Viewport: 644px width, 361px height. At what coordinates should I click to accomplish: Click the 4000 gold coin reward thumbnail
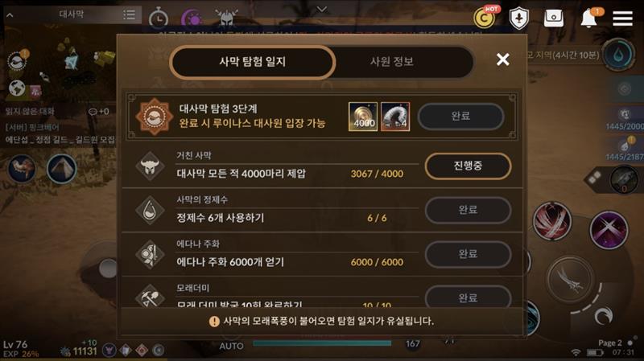pyautogui.click(x=363, y=117)
